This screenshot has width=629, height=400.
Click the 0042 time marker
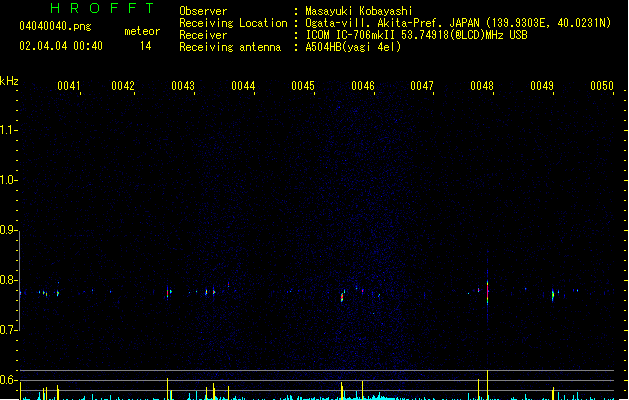click(123, 86)
